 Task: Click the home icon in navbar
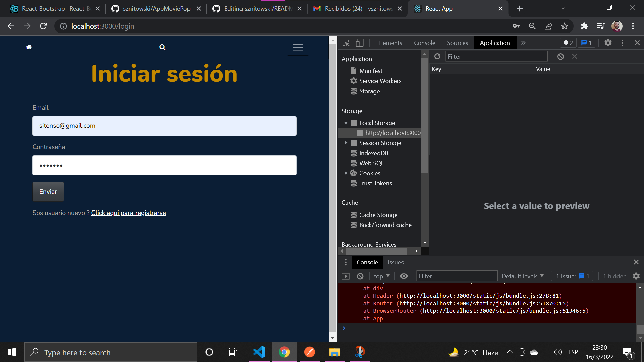[x=29, y=47]
